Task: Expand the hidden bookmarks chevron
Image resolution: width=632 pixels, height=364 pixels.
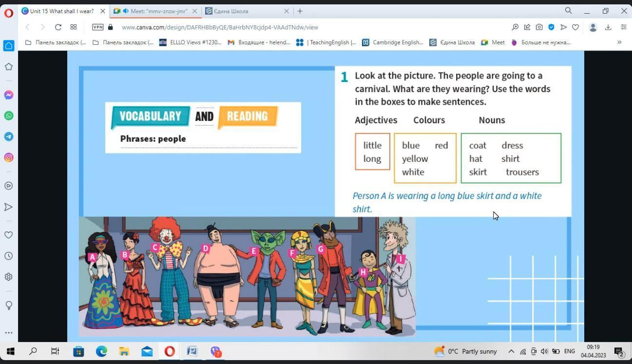Action: 619,42
